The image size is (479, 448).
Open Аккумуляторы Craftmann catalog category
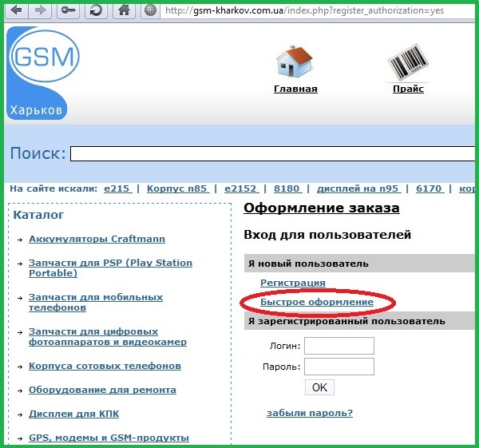click(97, 239)
